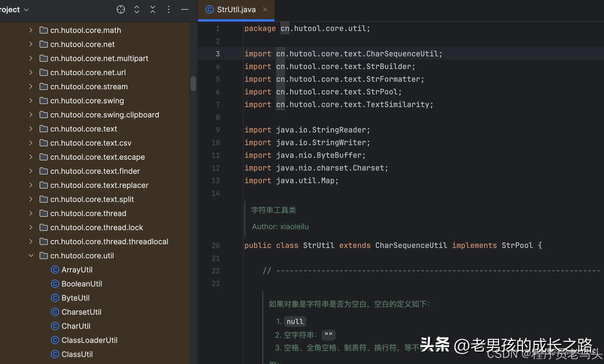Open the project panel options menu
The height and width of the screenshot is (364, 604).
click(169, 10)
